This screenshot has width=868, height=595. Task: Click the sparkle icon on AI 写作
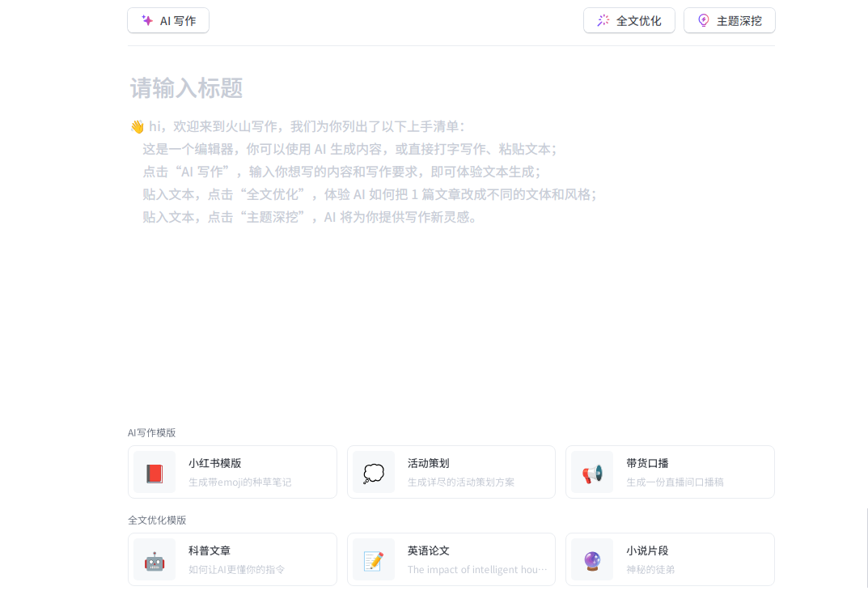147,21
